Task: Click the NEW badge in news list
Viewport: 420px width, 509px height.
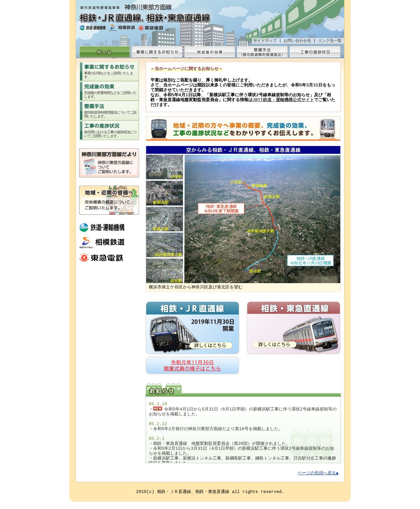Action: [x=158, y=409]
